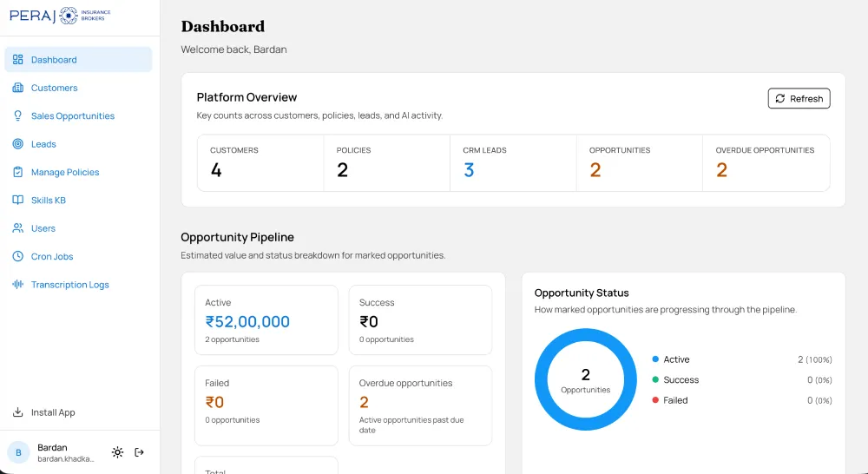Click the Overdue Opportunities count card
The width and height of the screenshot is (868, 474).
point(766,163)
